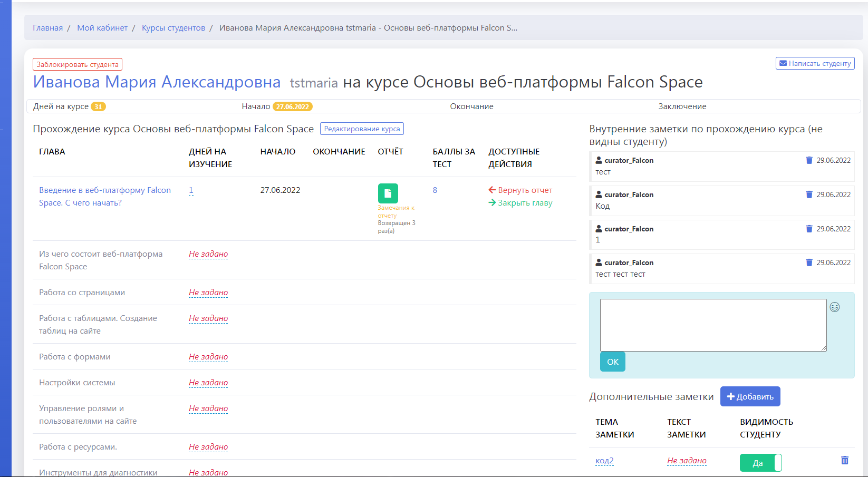Open the green report document icon
Screen dimensions: 868x477
click(388, 193)
